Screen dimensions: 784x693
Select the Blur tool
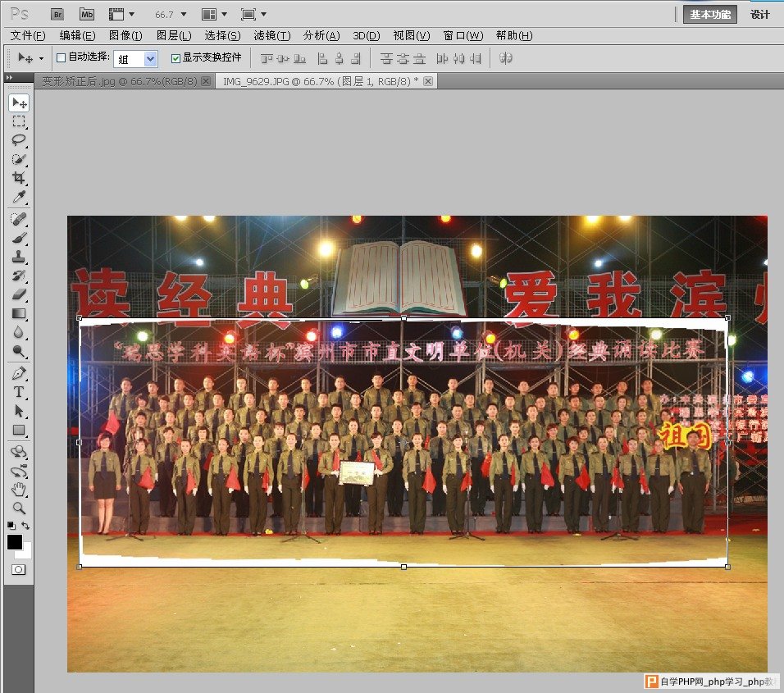click(x=19, y=332)
